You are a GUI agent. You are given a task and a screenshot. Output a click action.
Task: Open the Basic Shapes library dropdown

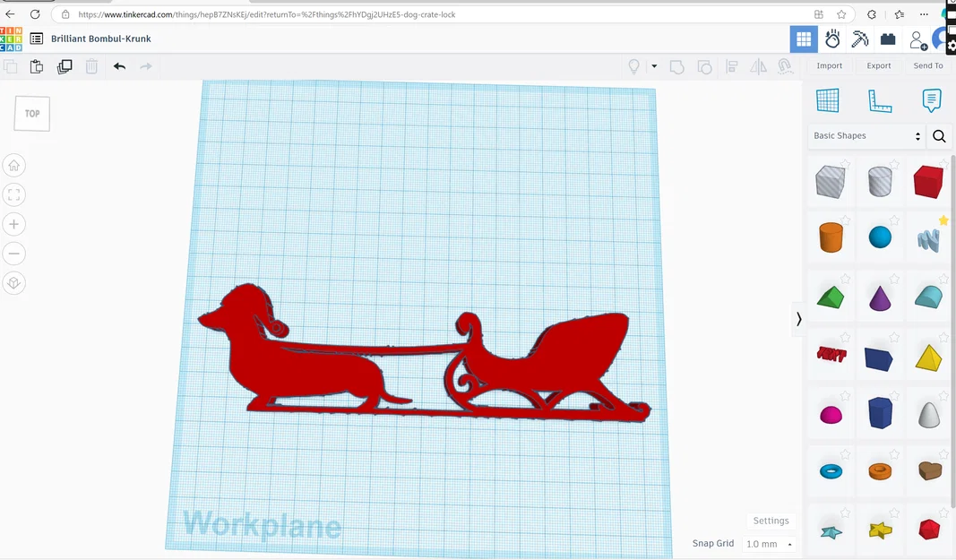point(866,136)
